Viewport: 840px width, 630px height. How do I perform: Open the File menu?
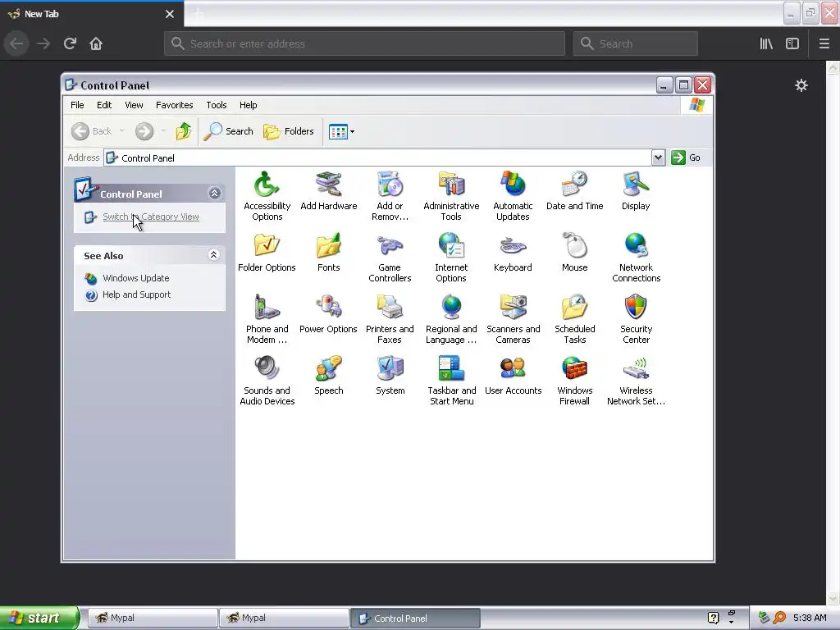(77, 105)
